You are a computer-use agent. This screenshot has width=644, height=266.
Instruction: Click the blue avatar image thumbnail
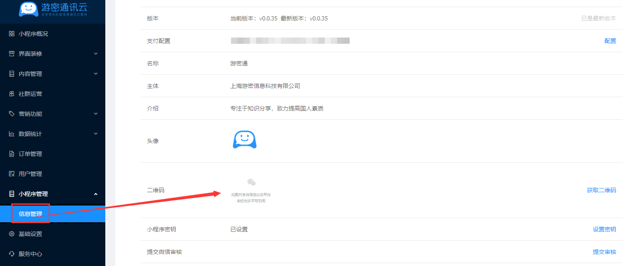(x=244, y=140)
